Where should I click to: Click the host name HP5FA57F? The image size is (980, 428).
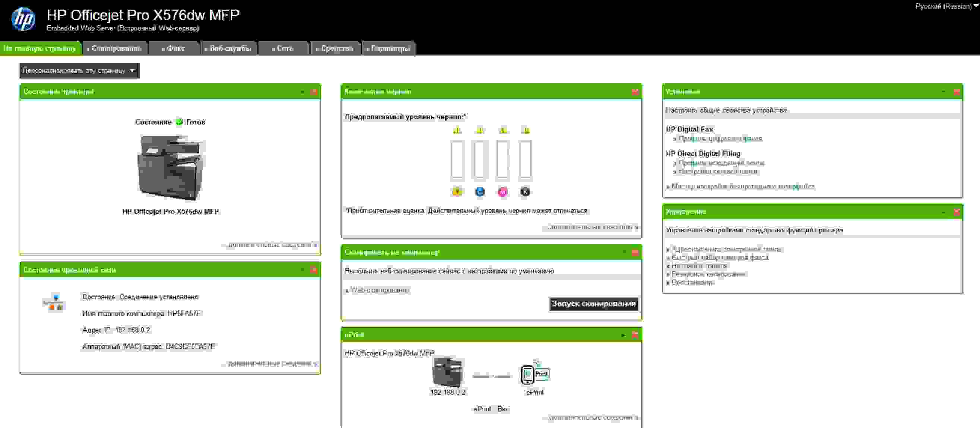click(x=184, y=314)
